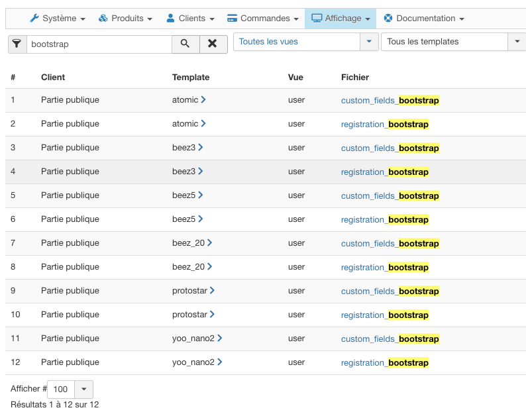This screenshot has width=526, height=420.
Task: Open the Commandes menu
Action: pos(262,19)
